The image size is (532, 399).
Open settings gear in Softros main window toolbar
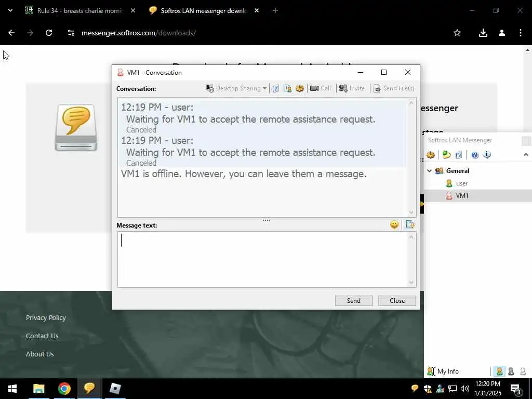click(x=431, y=155)
